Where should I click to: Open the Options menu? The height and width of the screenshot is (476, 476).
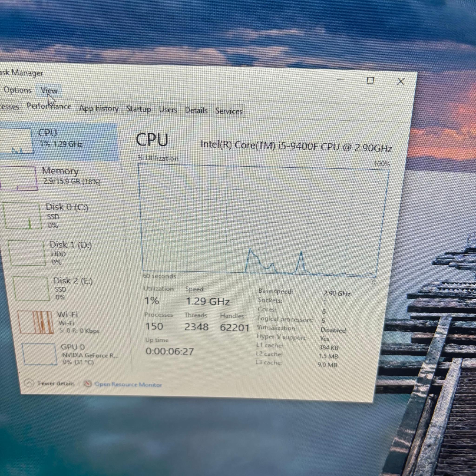[17, 90]
